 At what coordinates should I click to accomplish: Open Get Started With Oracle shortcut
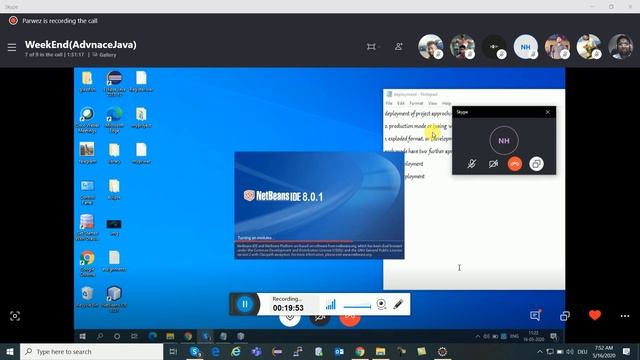(87, 227)
